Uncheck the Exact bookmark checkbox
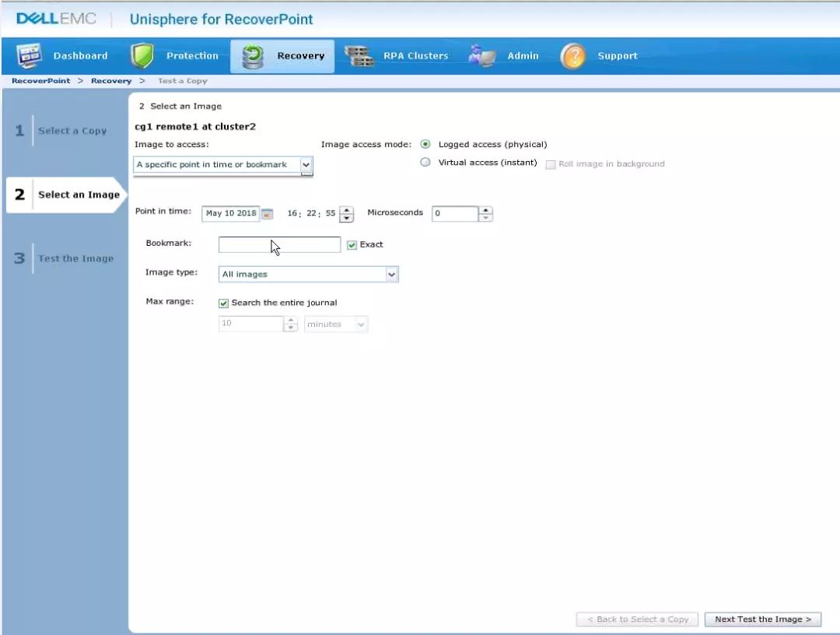Viewport: 840px width, 635px height. click(x=352, y=245)
